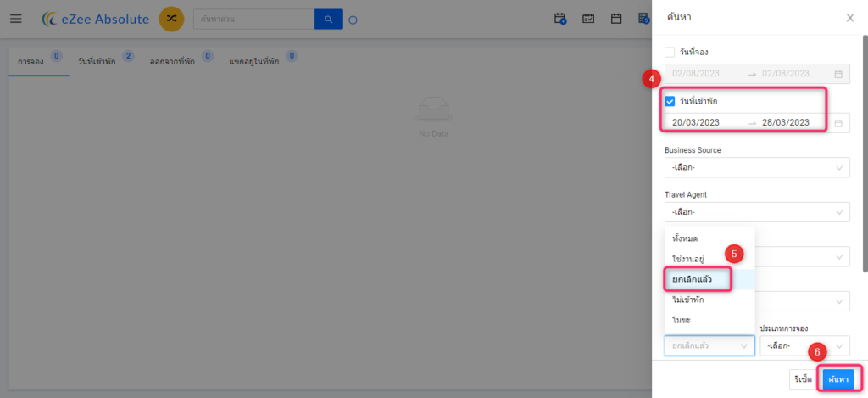
Task: Select ใช้งานอยู่ from the status list
Action: coord(709,259)
